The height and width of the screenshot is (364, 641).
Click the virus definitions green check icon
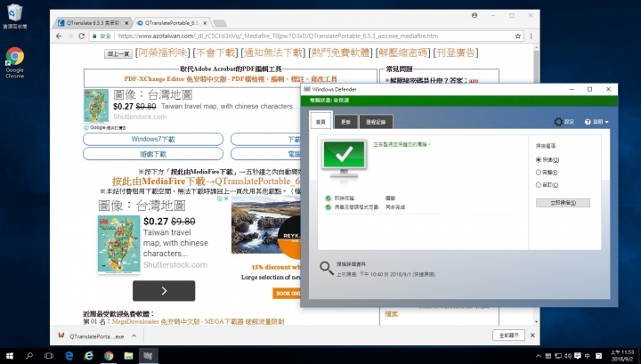[x=328, y=207]
